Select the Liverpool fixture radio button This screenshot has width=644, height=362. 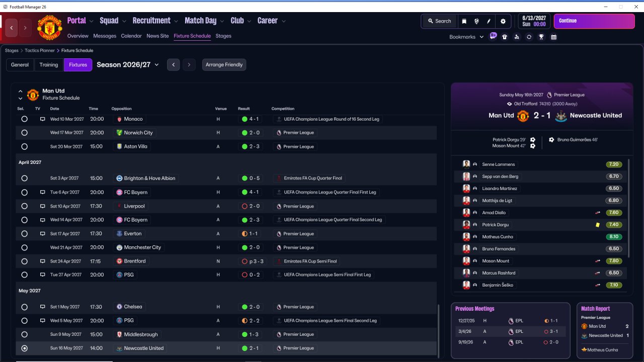pos(24,206)
